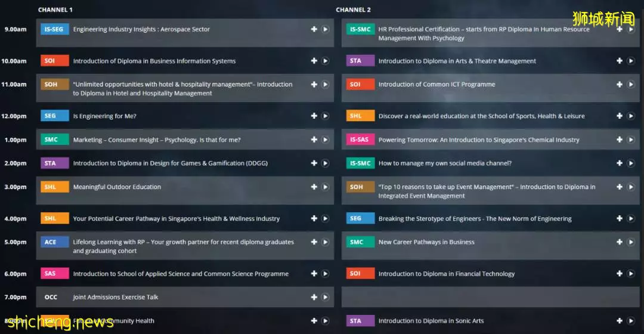Viewport: 644px width, 334px height.
Task: Add Lifelong Learning with RP session plus
Action: (314, 242)
